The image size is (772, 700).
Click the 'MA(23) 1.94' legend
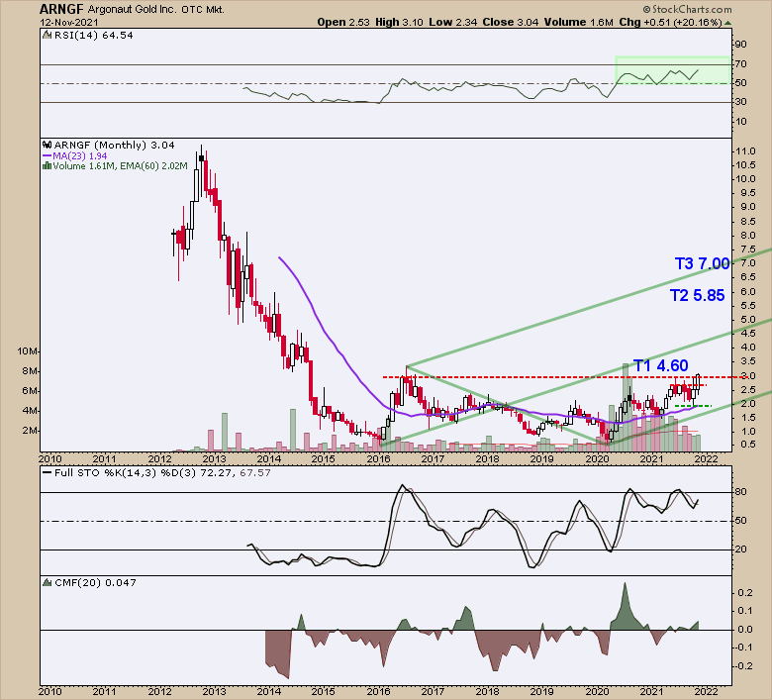click(x=80, y=155)
